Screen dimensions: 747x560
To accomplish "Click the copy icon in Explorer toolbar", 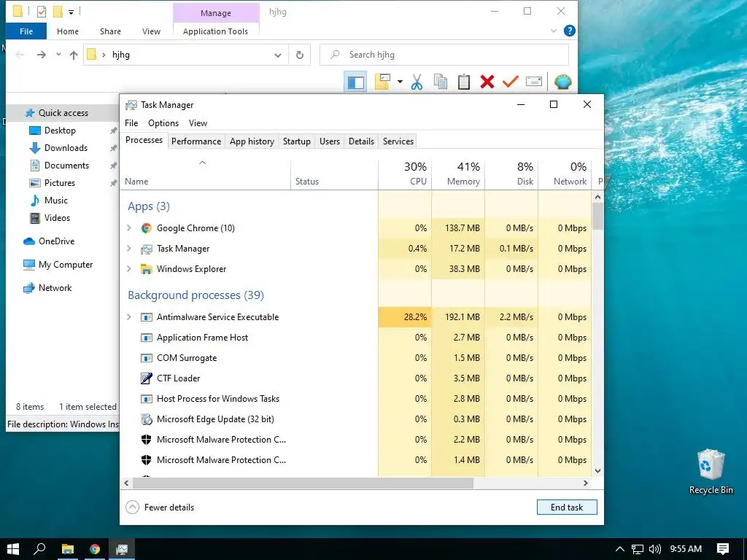I will [441, 82].
